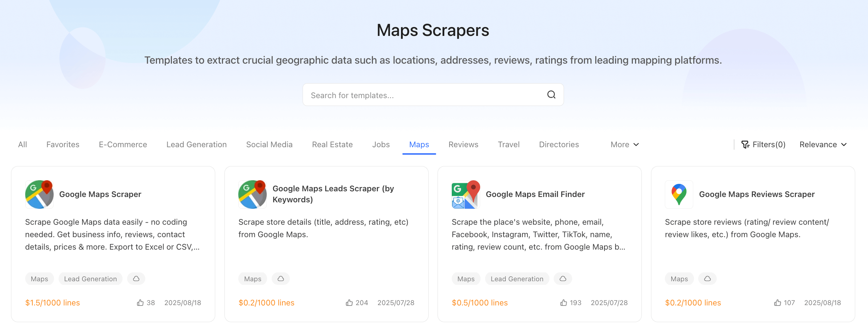The width and height of the screenshot is (868, 325).
Task: Open the Google Maps Scraper template card
Action: [113, 235]
